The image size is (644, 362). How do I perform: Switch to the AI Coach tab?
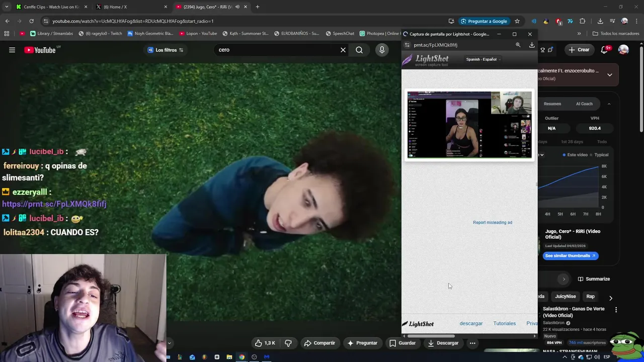(x=584, y=104)
